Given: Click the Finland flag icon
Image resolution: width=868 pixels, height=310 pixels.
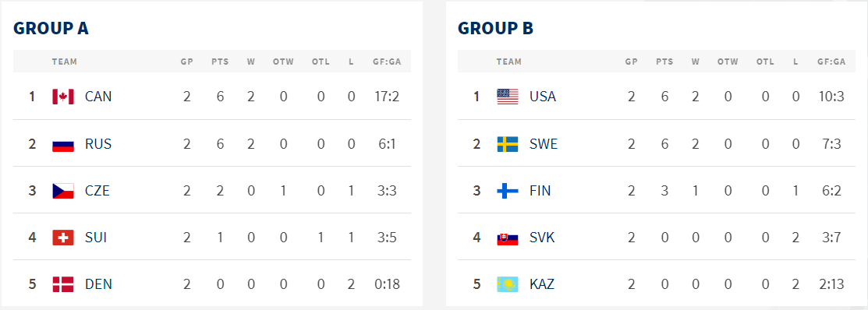Looking at the screenshot, I should [x=508, y=191].
